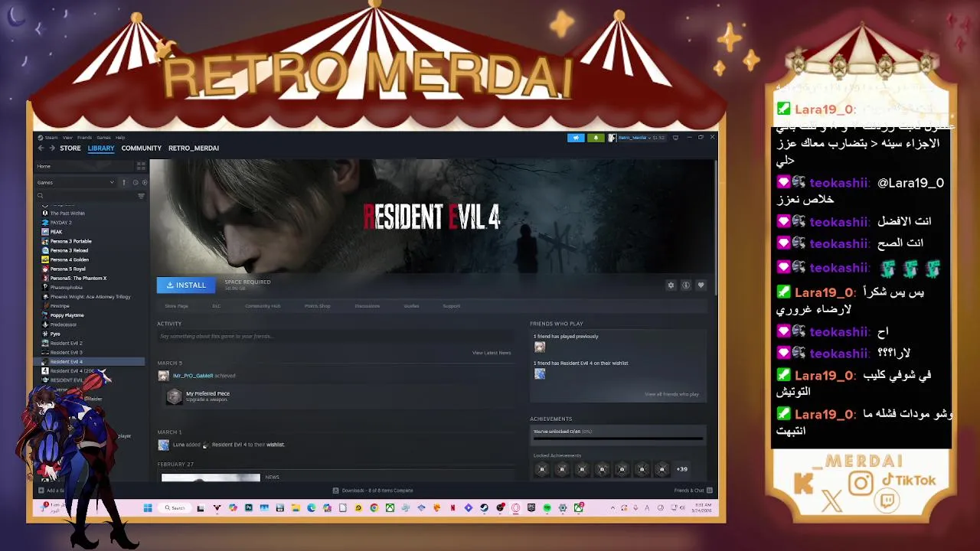Open the Windows Start button
This screenshot has height=551, width=980.
pyautogui.click(x=148, y=507)
